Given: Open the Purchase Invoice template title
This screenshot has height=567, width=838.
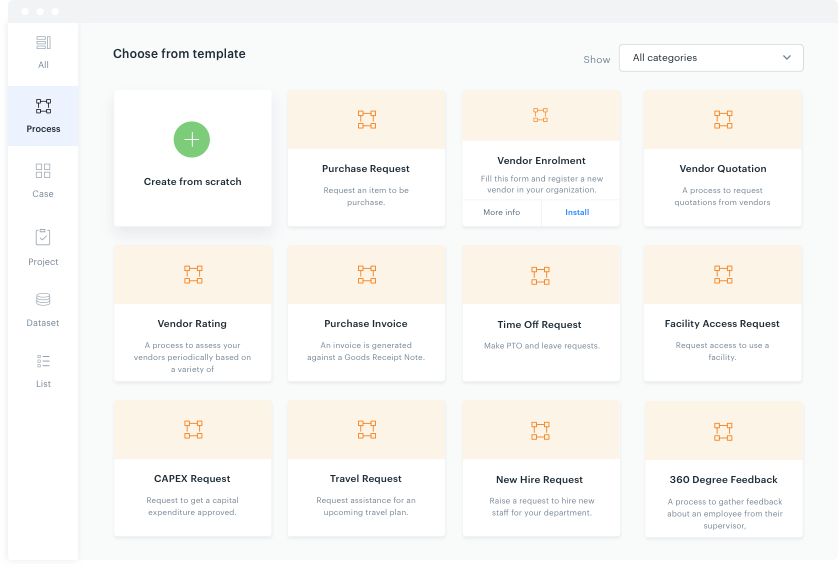Looking at the screenshot, I should [366, 324].
